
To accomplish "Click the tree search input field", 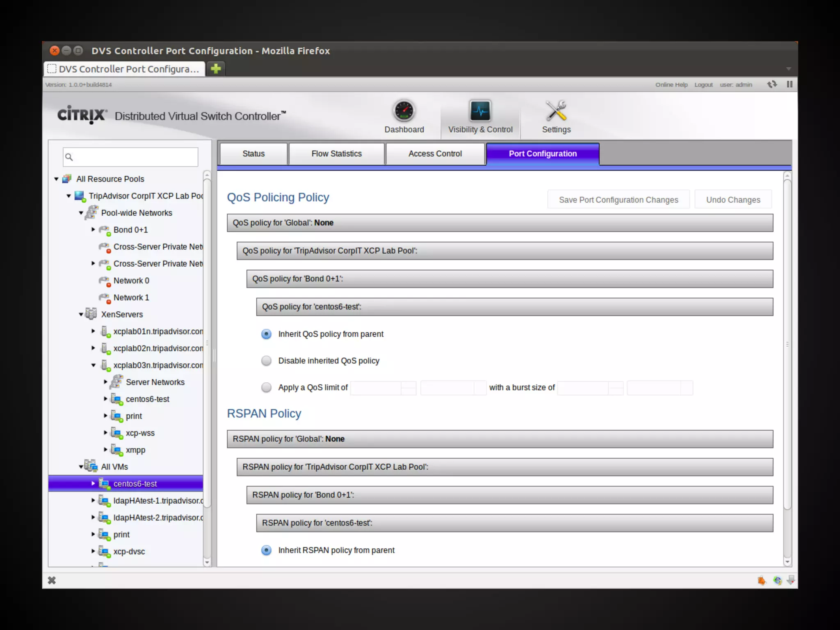I will (x=135, y=157).
